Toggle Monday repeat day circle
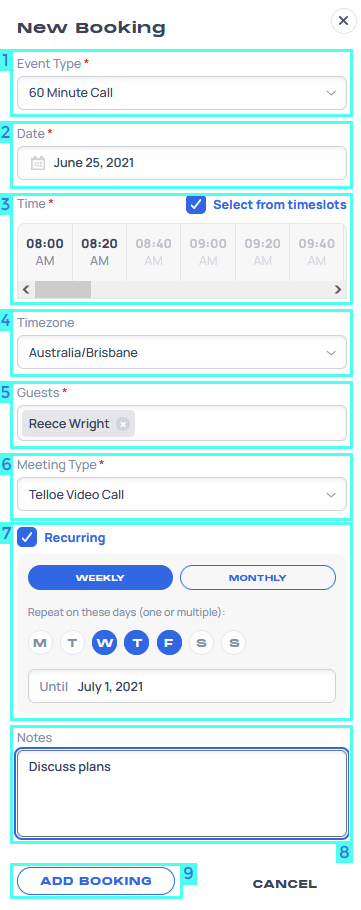 click(40, 643)
